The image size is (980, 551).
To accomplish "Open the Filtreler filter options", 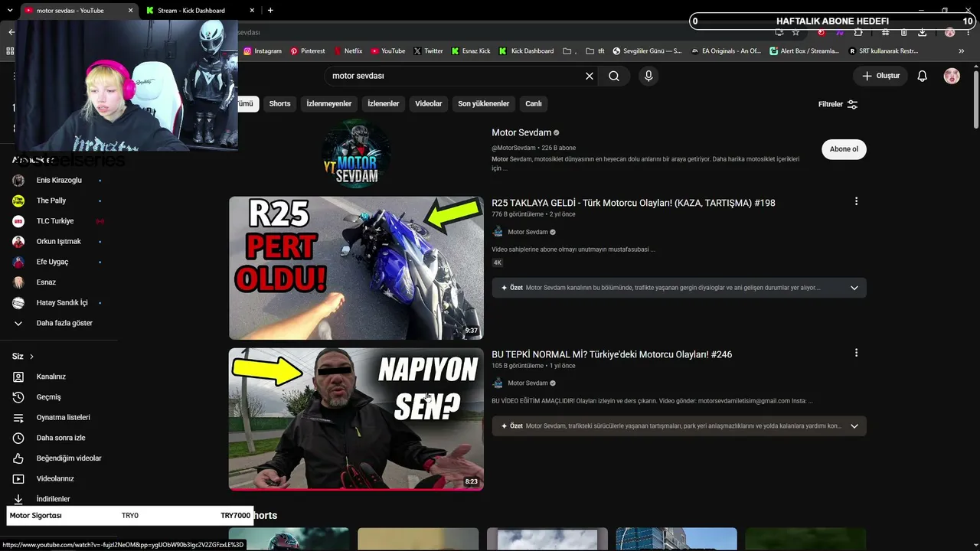I will click(x=838, y=104).
